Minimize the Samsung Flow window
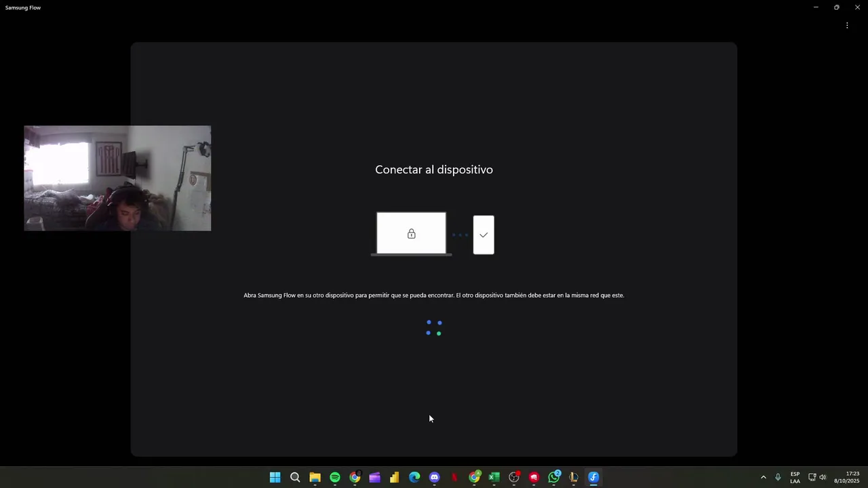Screen dimensions: 868x488 click(x=816, y=7)
